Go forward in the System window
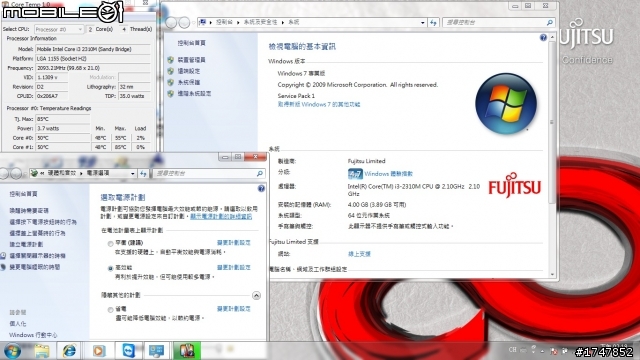 tap(184, 22)
